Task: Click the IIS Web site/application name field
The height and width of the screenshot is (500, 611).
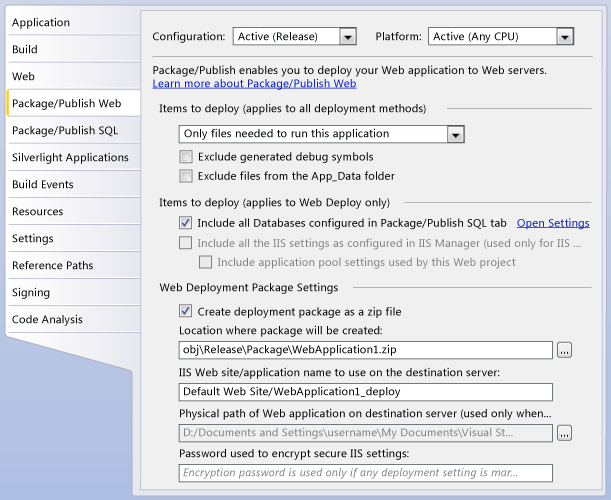Action: click(x=366, y=392)
